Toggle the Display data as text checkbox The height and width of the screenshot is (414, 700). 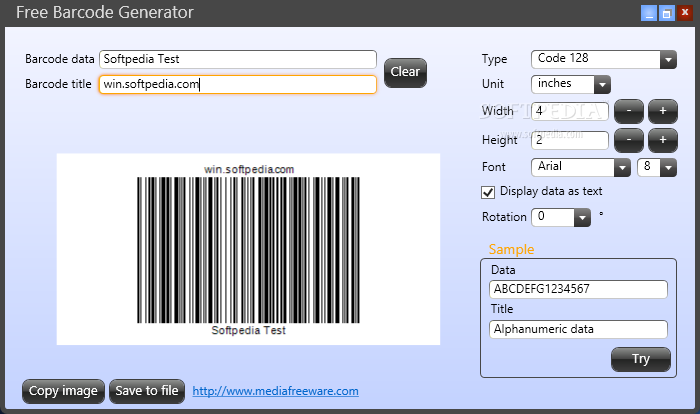(x=488, y=192)
